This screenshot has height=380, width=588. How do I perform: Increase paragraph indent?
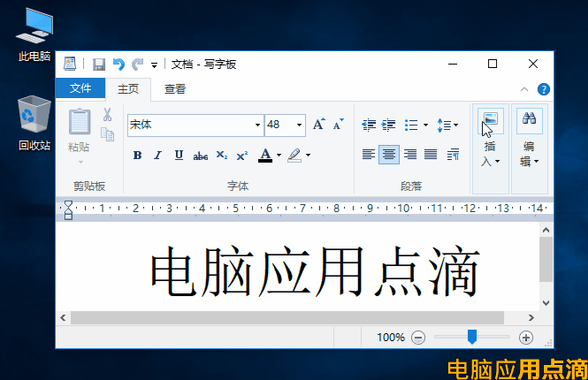[388, 125]
